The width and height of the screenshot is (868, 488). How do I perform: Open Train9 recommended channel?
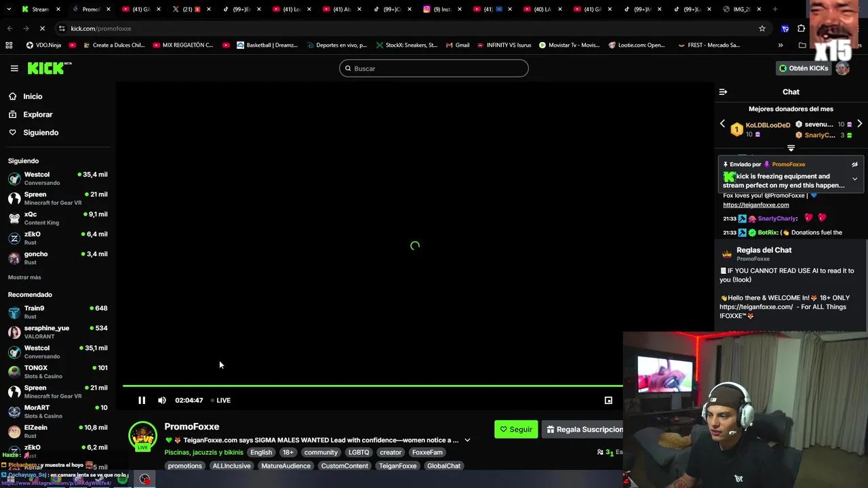[x=58, y=312]
